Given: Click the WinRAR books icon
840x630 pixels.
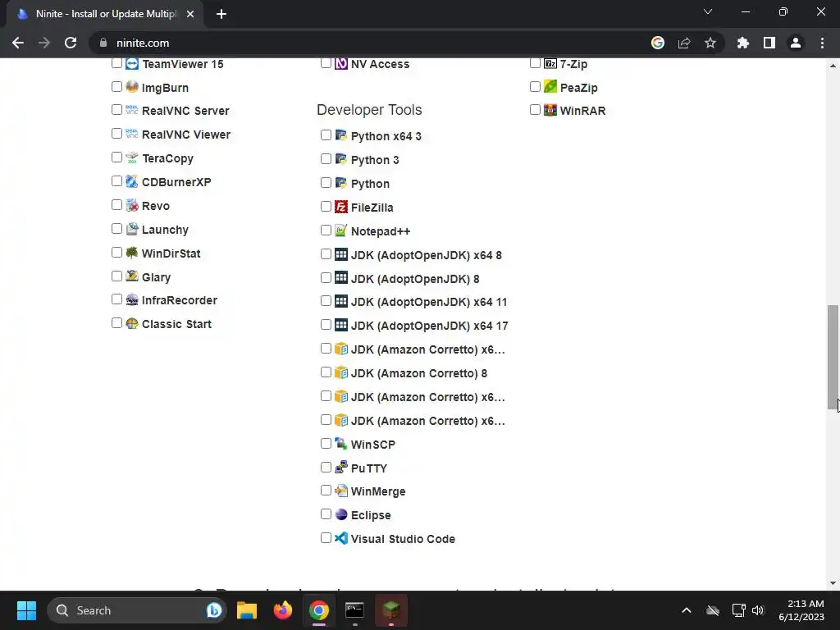Looking at the screenshot, I should point(550,111).
